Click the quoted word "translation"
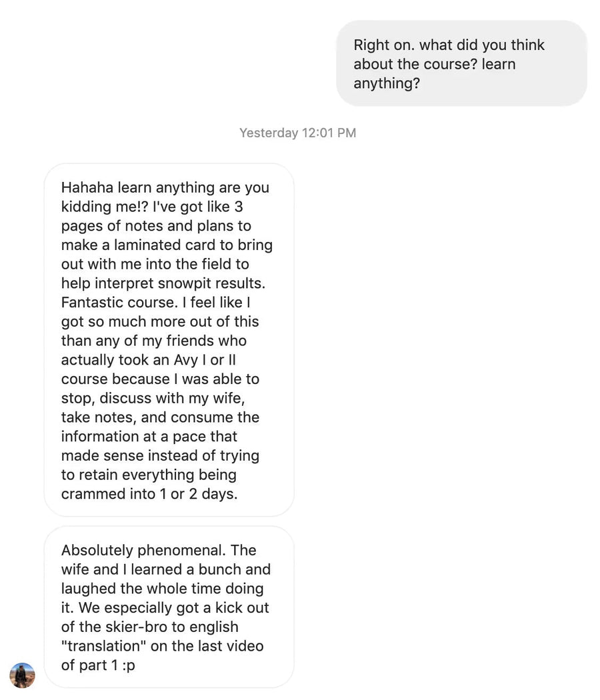Viewport: 600px width, 700px height. 103,646
